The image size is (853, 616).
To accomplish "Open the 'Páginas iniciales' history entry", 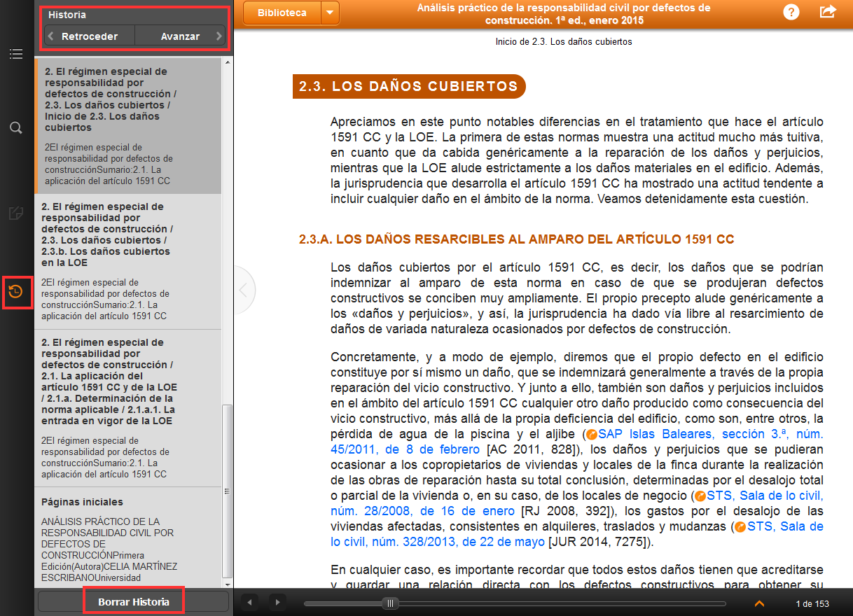I will coord(127,538).
